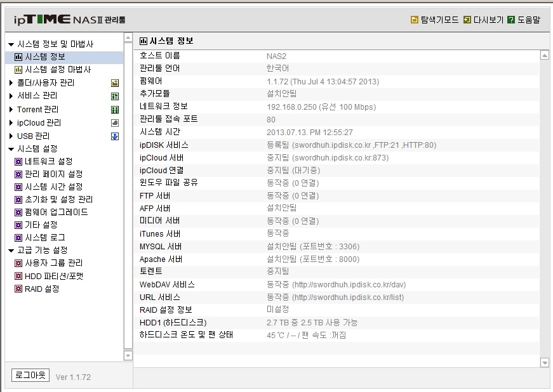Click the info panel scroll up arrow
The width and height of the screenshot is (553, 392).
coord(545,55)
